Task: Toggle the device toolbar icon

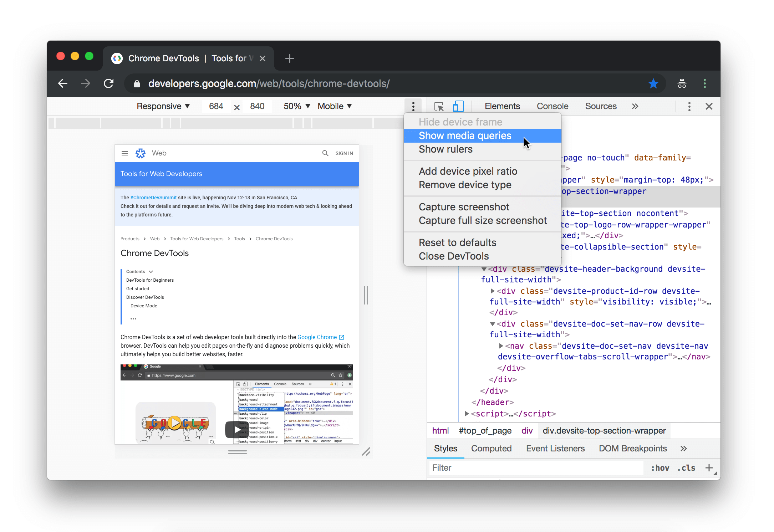Action: point(458,106)
